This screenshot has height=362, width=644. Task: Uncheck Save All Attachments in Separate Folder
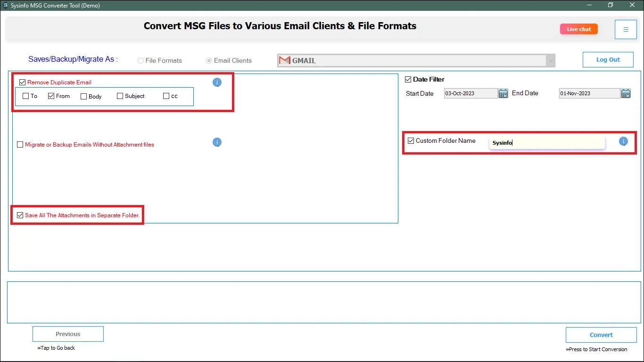20,215
